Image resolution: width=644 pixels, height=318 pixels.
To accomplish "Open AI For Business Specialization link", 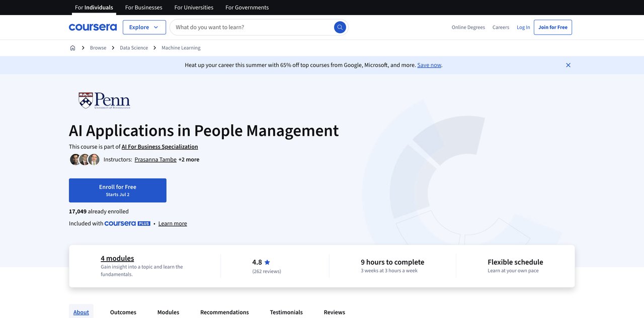I will point(159,146).
